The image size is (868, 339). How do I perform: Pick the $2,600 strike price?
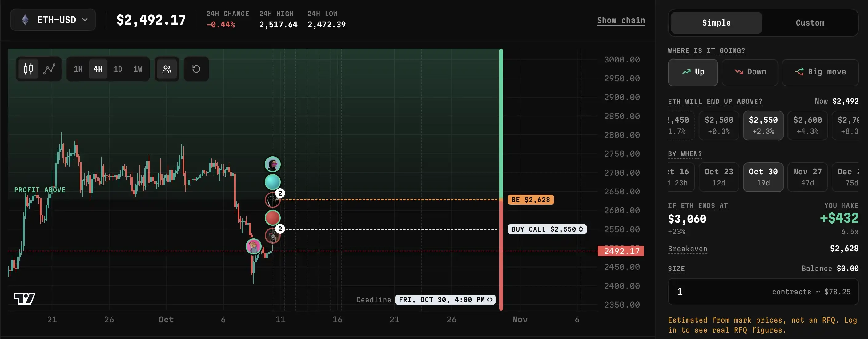807,125
